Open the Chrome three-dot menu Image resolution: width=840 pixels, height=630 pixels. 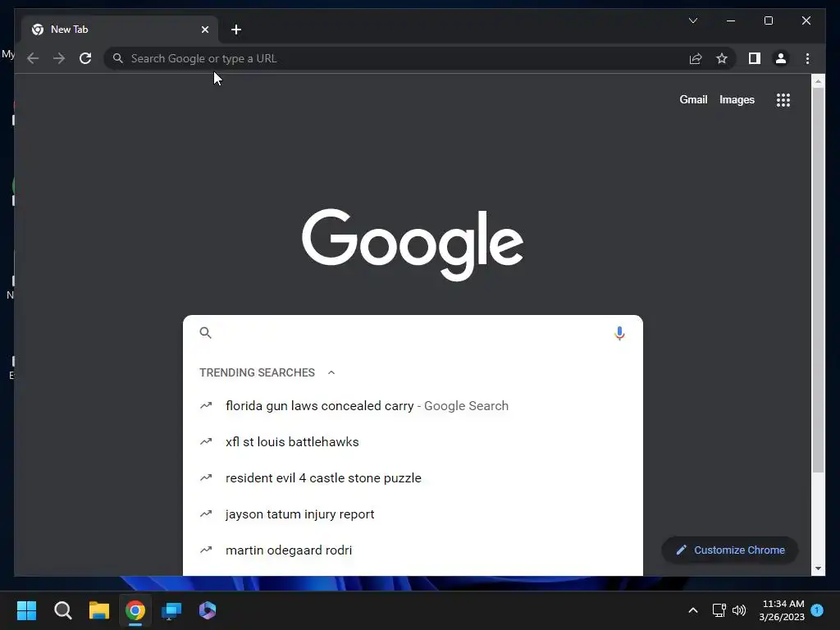tap(807, 58)
